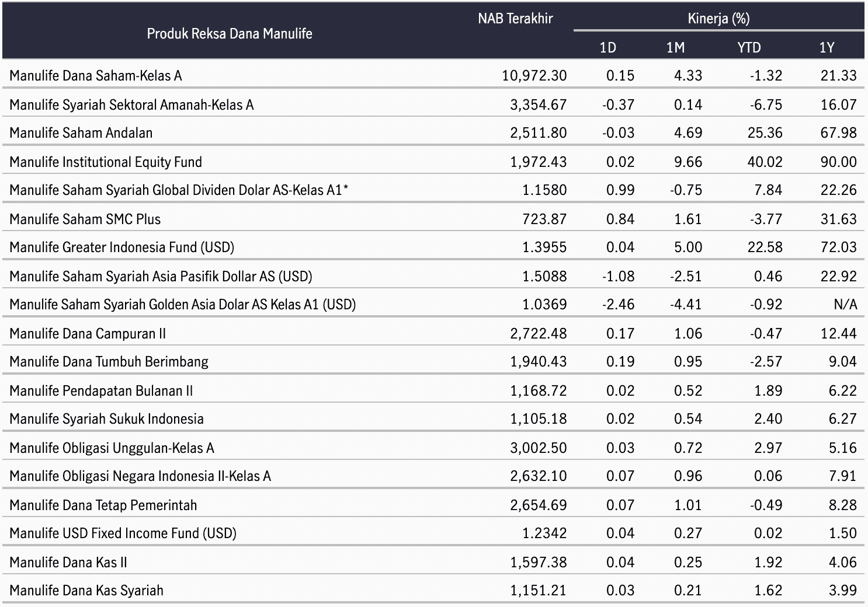The image size is (868, 607).
Task: Click NAB value 1,940.43
Action: tap(539, 361)
